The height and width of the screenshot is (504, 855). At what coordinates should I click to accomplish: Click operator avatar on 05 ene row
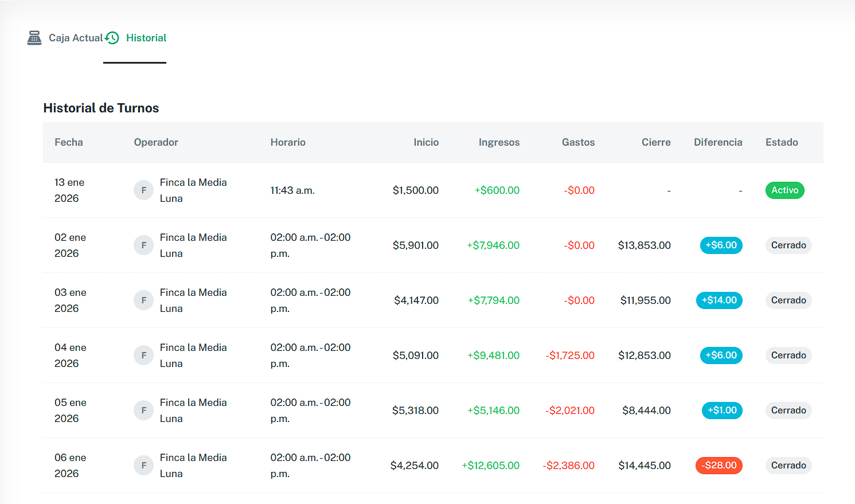tap(143, 411)
